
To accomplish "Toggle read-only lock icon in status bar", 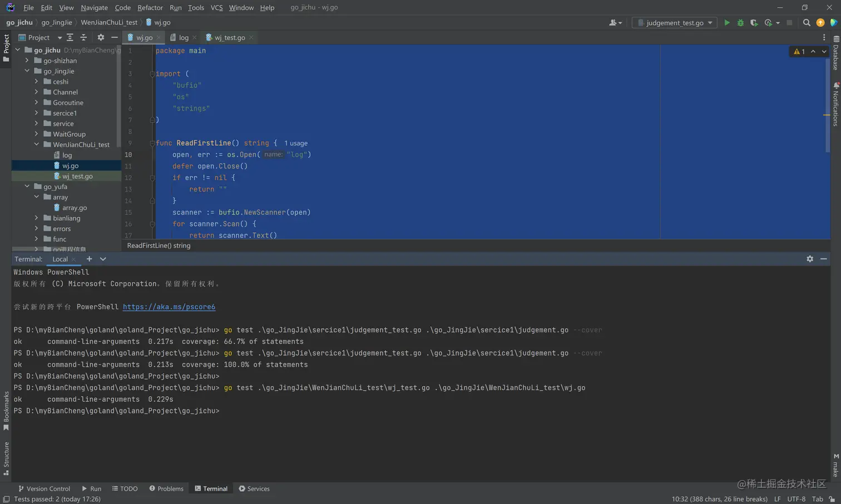I will (x=832, y=499).
